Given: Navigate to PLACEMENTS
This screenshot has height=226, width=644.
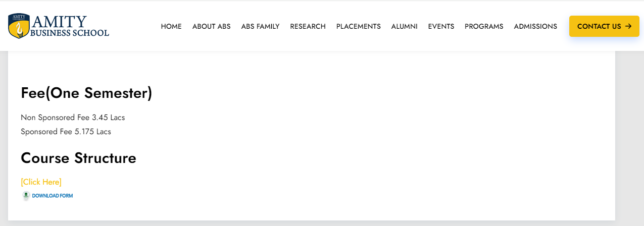Looking at the screenshot, I should point(358,26).
